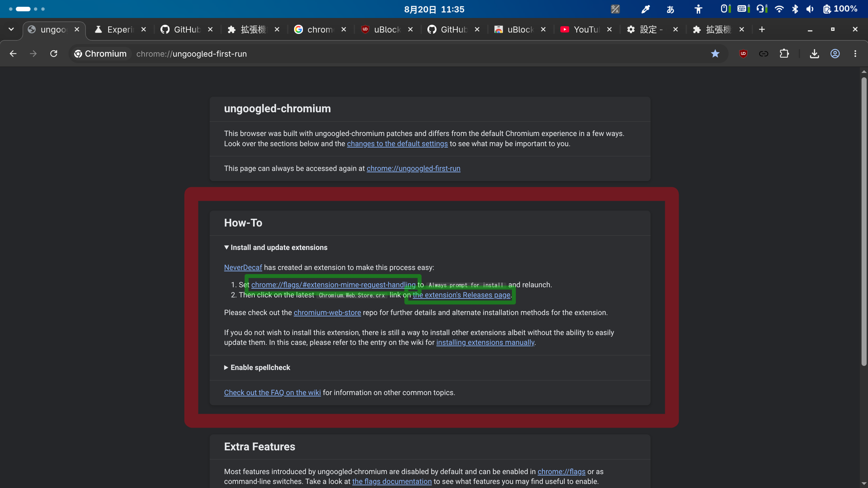868x488 pixels.
Task: Open the あ input method indicator
Action: [x=670, y=9]
